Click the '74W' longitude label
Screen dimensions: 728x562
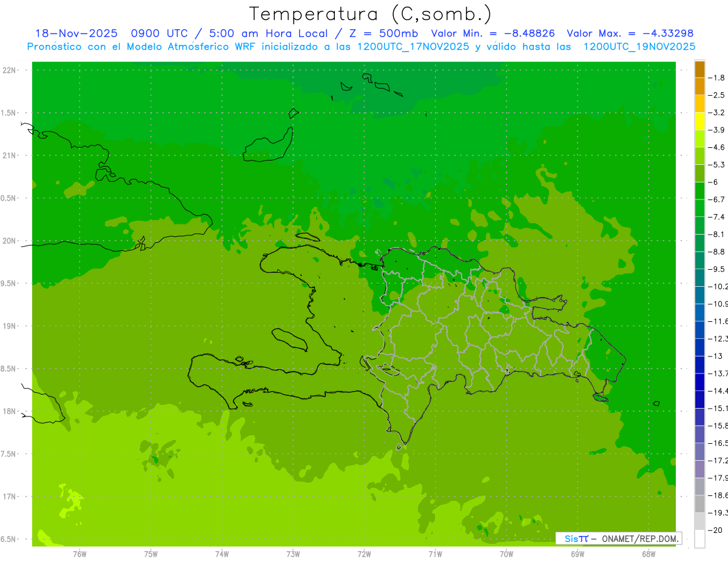coord(222,554)
